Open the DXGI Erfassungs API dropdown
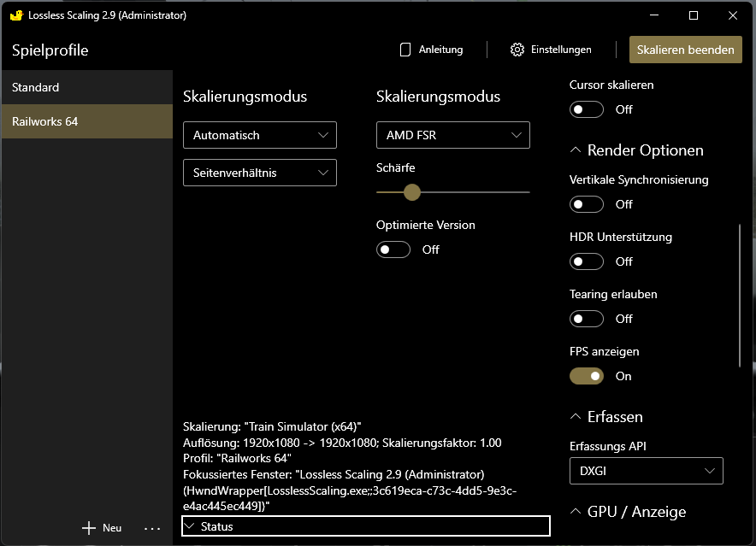The image size is (756, 546). pos(646,471)
